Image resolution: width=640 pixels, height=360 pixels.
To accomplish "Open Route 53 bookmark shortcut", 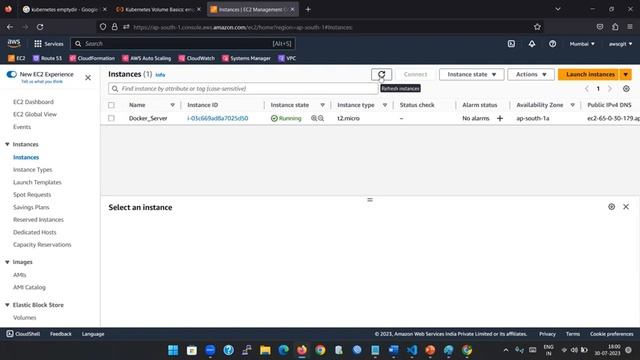I will point(47,58).
